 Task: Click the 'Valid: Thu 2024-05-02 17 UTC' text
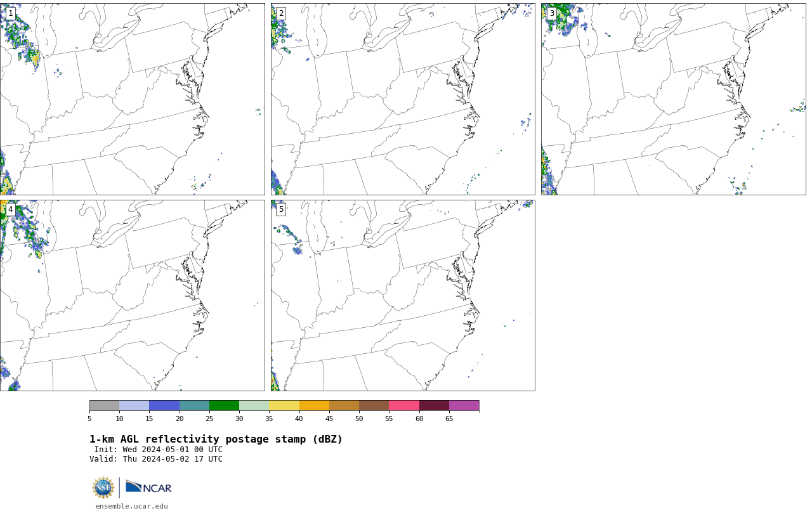(x=156, y=459)
